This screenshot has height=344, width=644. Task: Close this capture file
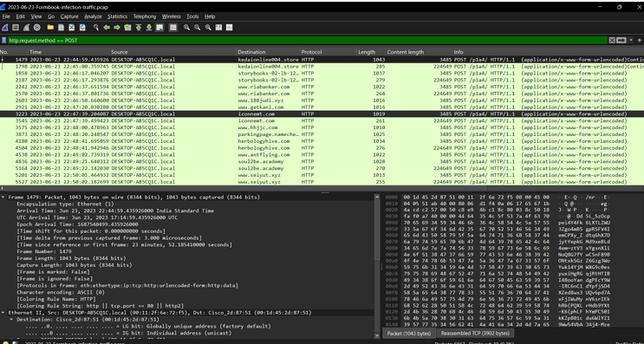(x=72, y=28)
